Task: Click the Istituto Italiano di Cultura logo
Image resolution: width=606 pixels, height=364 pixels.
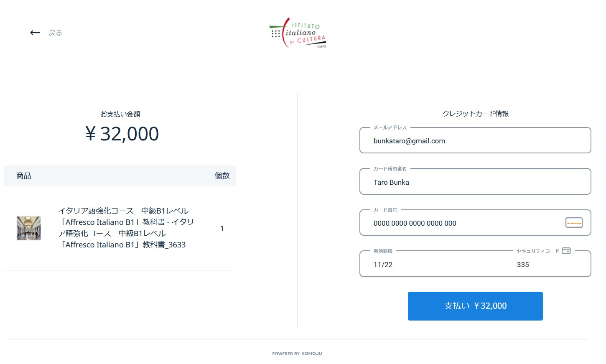Action: pyautogui.click(x=298, y=33)
